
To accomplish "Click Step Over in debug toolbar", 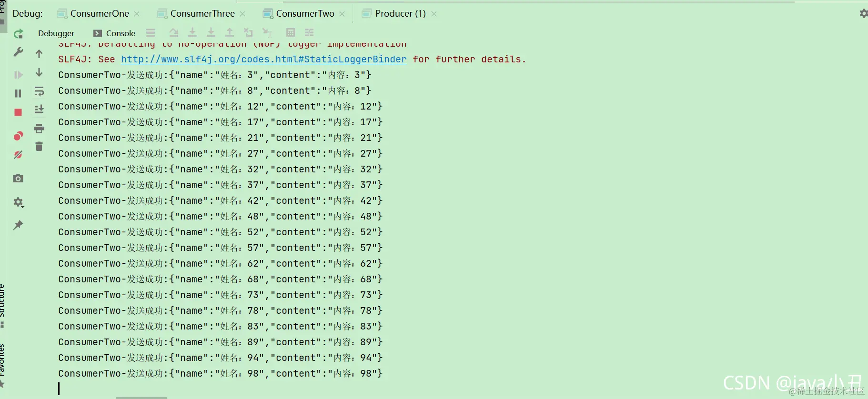I will pos(173,32).
